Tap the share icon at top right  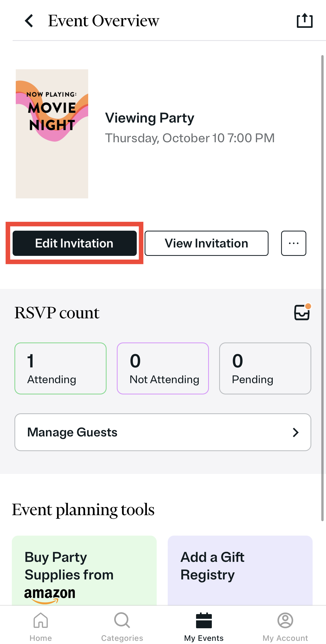coord(304,20)
